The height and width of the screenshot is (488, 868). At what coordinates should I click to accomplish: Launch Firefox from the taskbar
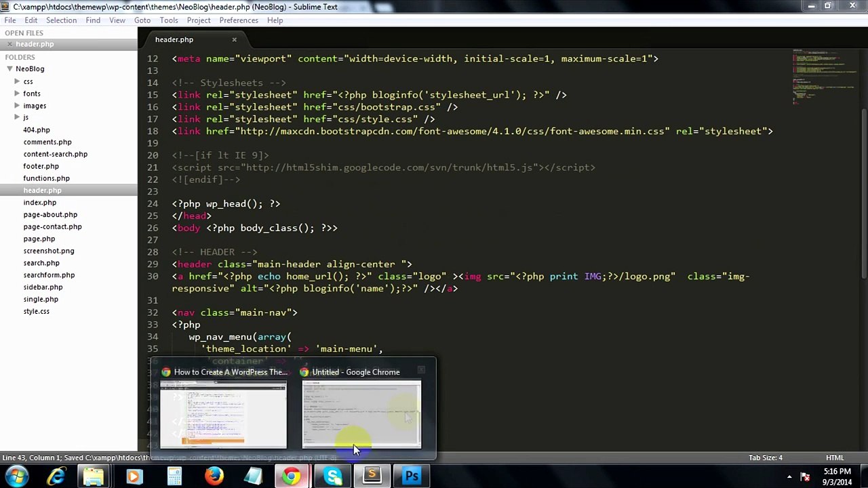tap(214, 476)
